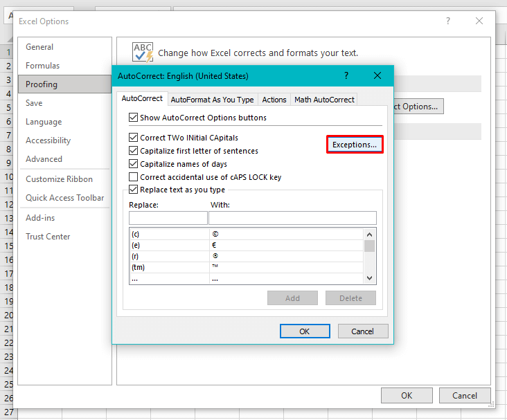Toggle Capitalize names of days
The image size is (507, 420).
pos(134,164)
